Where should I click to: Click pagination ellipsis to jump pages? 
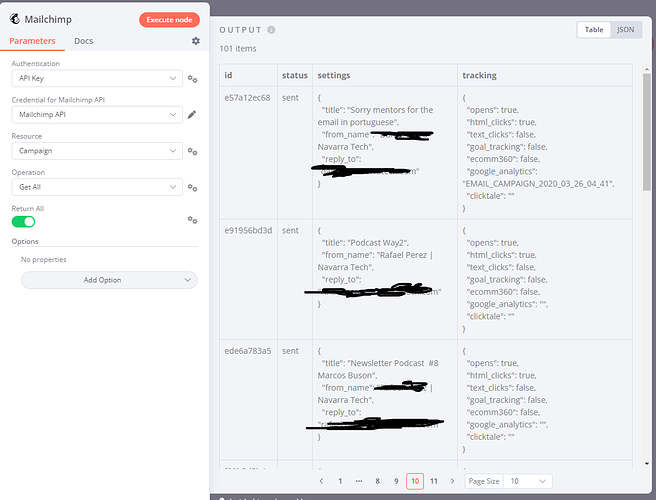(359, 481)
